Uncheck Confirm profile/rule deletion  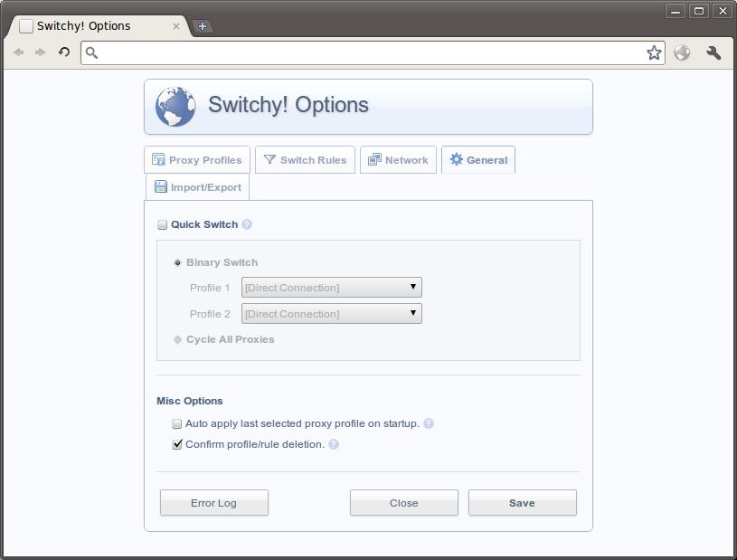pyautogui.click(x=176, y=444)
